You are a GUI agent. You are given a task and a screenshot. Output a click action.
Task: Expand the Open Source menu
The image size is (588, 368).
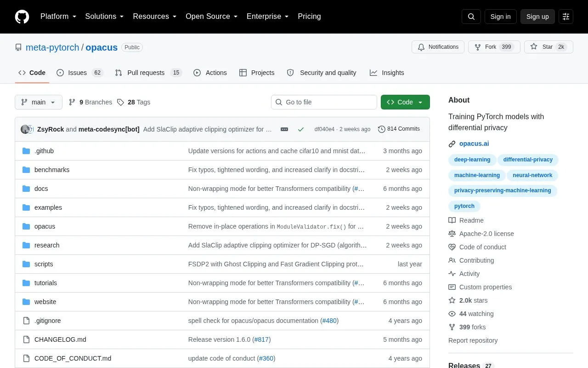[212, 17]
